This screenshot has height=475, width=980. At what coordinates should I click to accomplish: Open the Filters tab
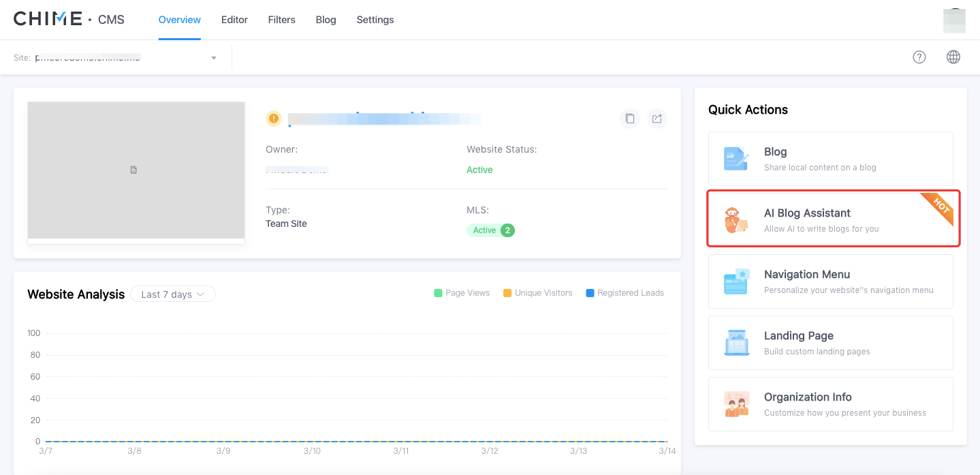281,20
